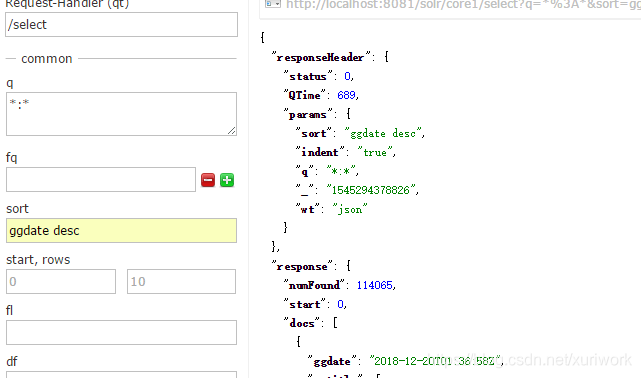Click into the fl field list input
Viewport: 641px width, 378px height.
(x=121, y=332)
